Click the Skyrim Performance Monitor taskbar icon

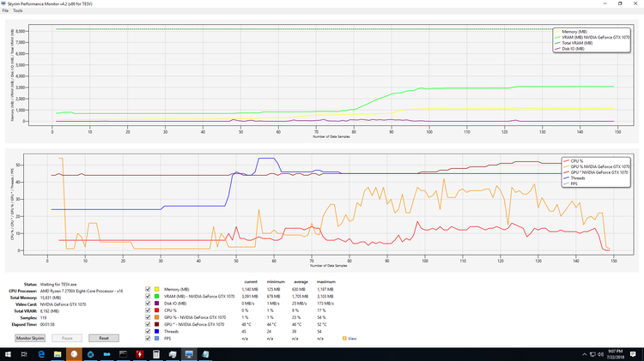[189, 354]
